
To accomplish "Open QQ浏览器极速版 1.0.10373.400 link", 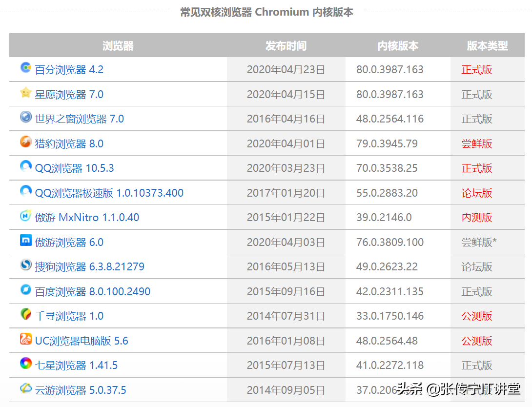I will pos(109,193).
